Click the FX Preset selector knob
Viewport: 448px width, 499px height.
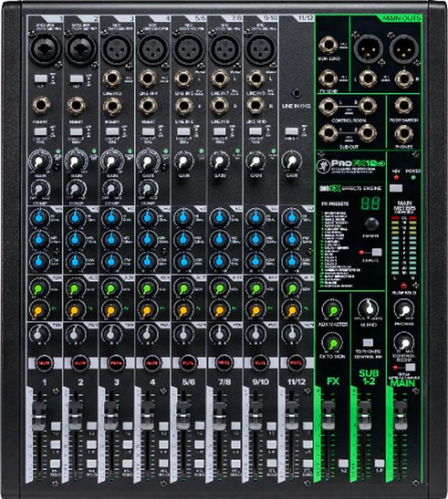371,225
